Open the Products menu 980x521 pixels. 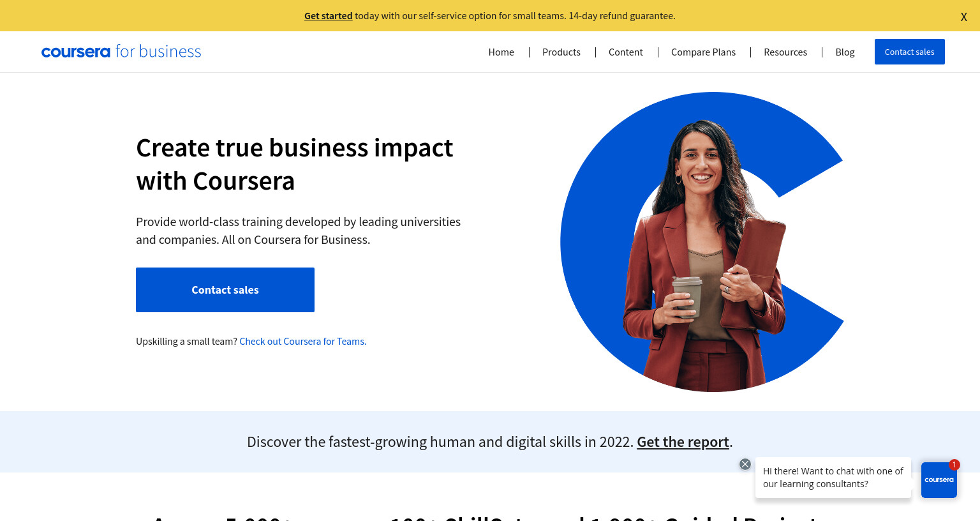(561, 52)
